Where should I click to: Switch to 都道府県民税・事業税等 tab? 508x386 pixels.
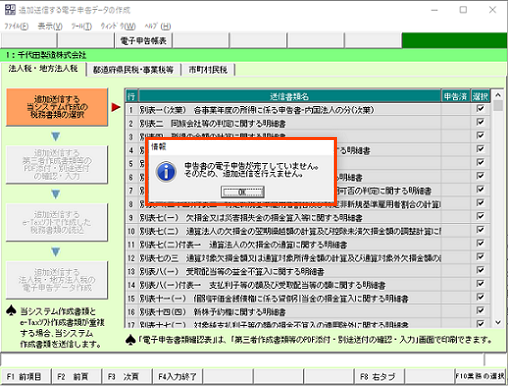(x=133, y=69)
